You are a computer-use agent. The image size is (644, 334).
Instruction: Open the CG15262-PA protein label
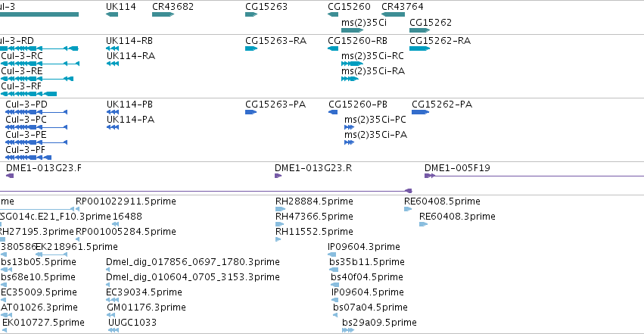(442, 105)
